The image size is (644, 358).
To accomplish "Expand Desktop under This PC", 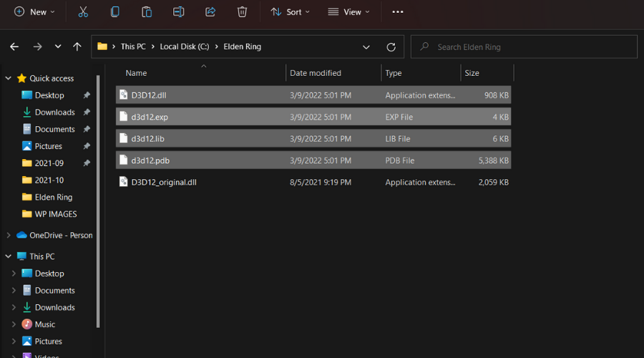I will (14, 274).
